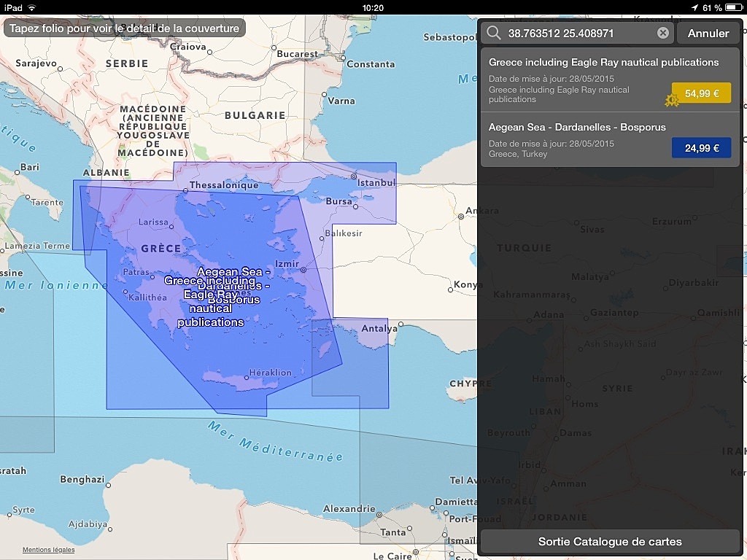Open the Mentions légales link
This screenshot has width=747, height=560.
(49, 550)
